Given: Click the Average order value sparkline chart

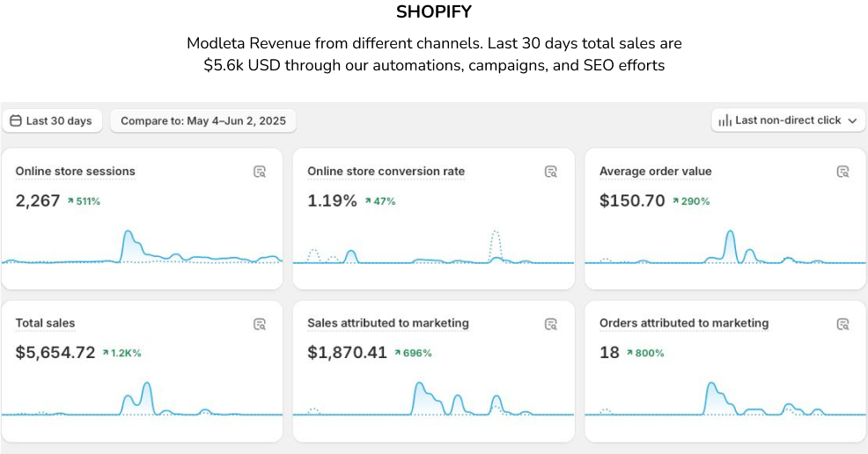Looking at the screenshot, I should [x=725, y=247].
